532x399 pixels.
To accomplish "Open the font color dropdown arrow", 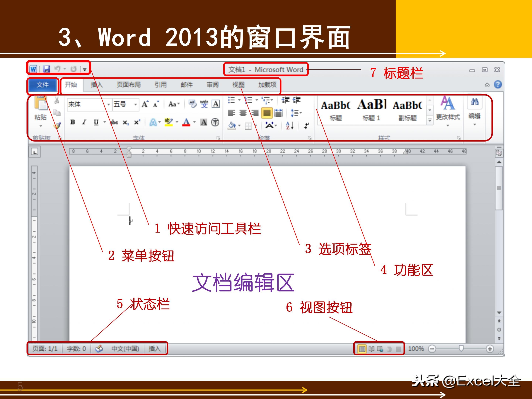I will (194, 122).
